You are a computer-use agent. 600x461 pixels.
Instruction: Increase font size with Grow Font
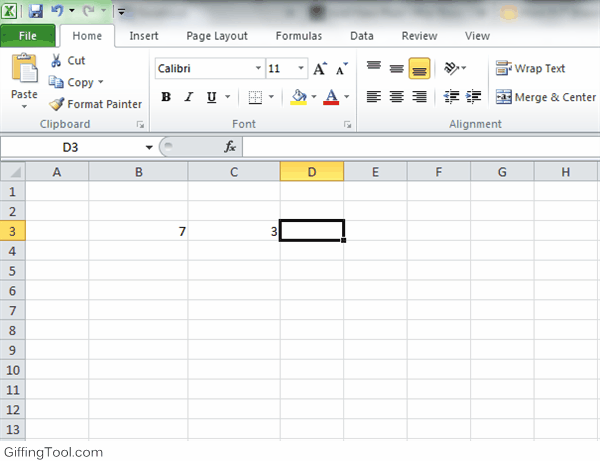pyautogui.click(x=320, y=69)
